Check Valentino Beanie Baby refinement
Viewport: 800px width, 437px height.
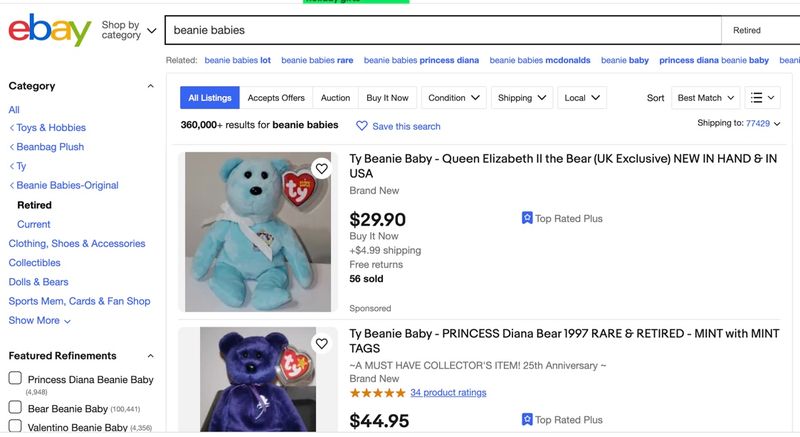point(15,427)
